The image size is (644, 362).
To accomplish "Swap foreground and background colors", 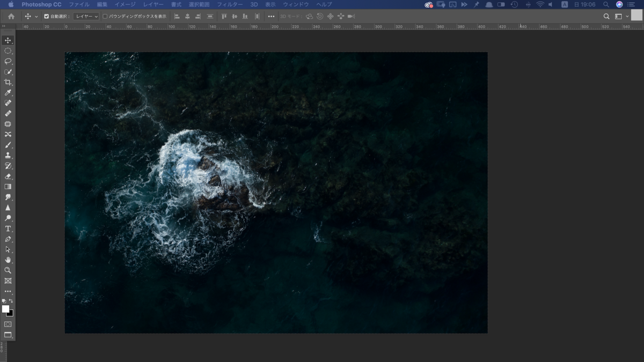I will [11, 301].
